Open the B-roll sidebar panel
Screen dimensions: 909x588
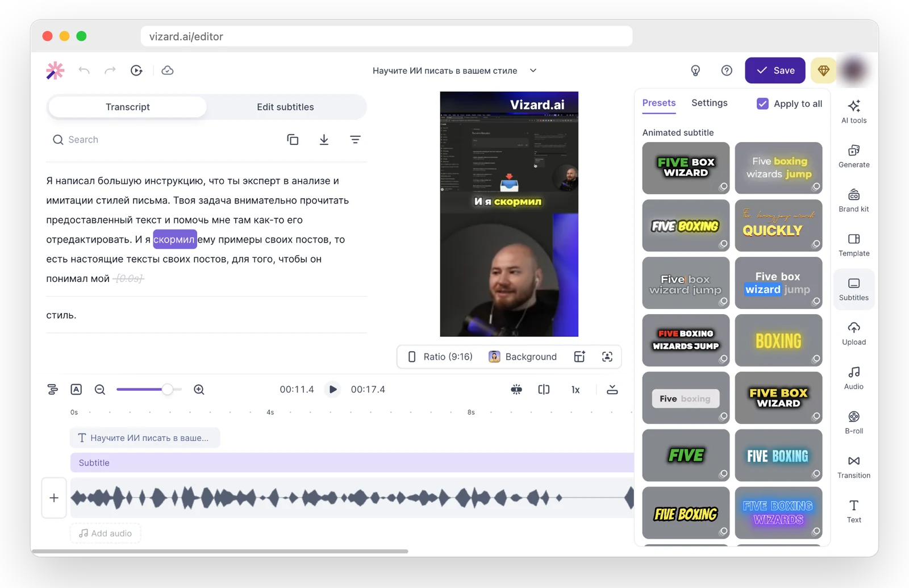pos(854,423)
